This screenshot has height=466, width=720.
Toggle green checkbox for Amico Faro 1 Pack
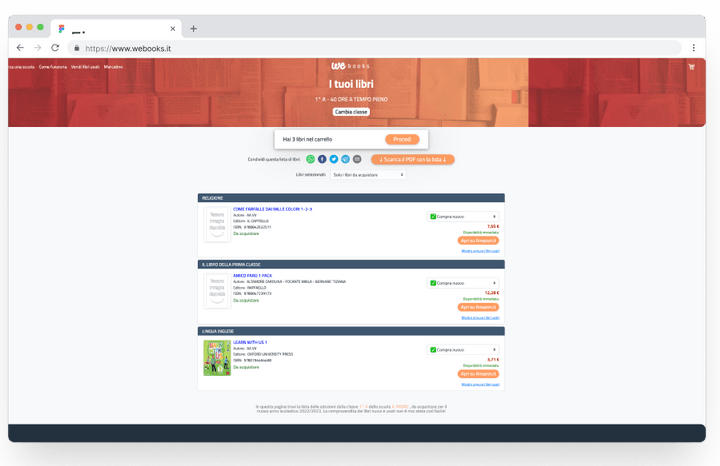[433, 283]
